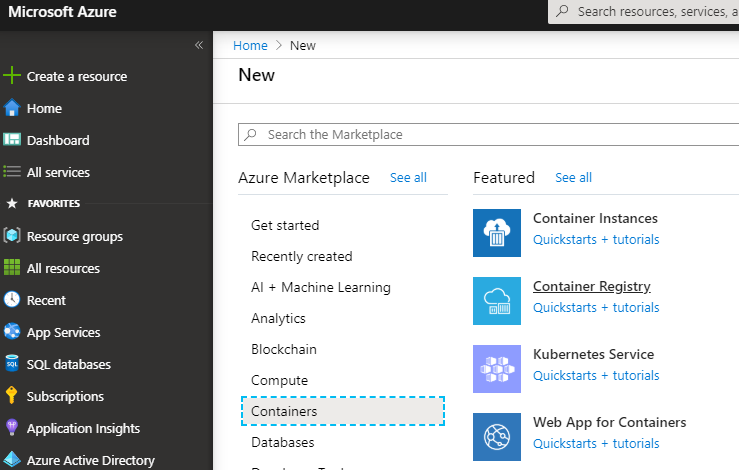Select Subscriptions in the sidebar
The height and width of the screenshot is (470, 739).
[x=65, y=396]
